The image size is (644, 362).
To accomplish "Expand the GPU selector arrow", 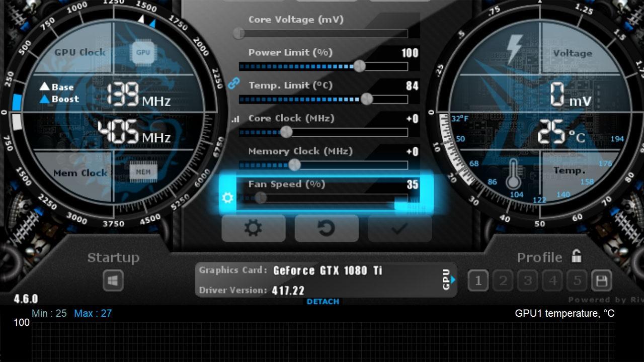I will 453,280.
